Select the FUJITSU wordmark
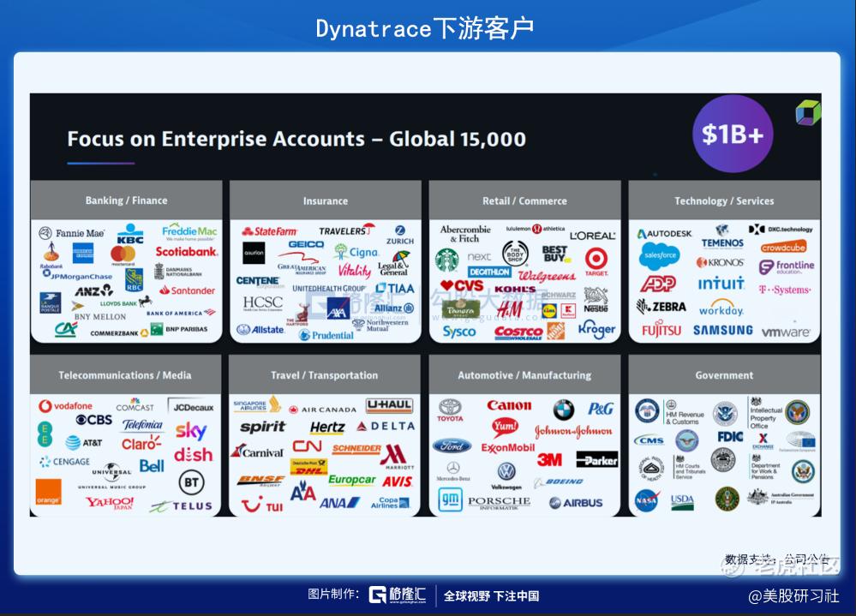The image size is (856, 616). [661, 330]
